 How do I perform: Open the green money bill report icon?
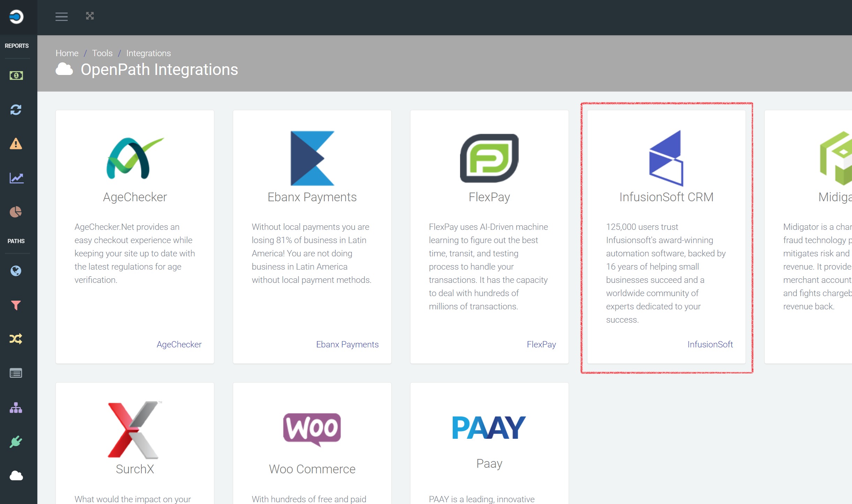pos(16,75)
